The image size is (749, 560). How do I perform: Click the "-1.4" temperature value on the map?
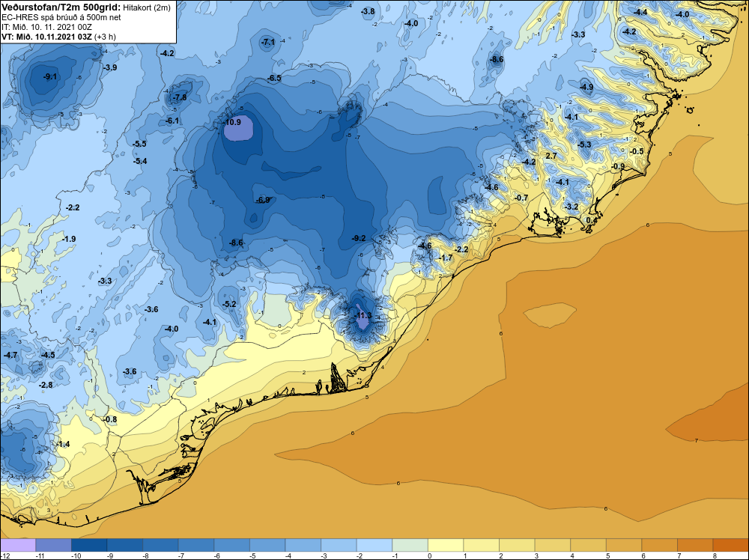(x=63, y=444)
